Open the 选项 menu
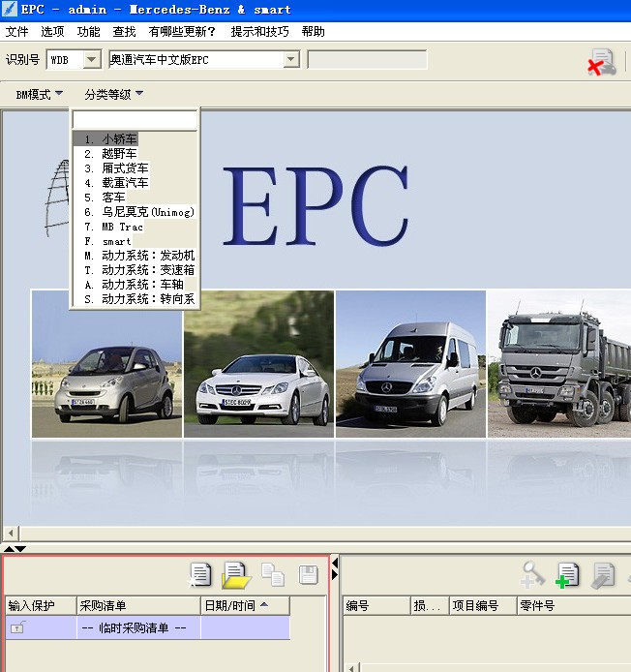The width and height of the screenshot is (631, 672). pyautogui.click(x=52, y=32)
